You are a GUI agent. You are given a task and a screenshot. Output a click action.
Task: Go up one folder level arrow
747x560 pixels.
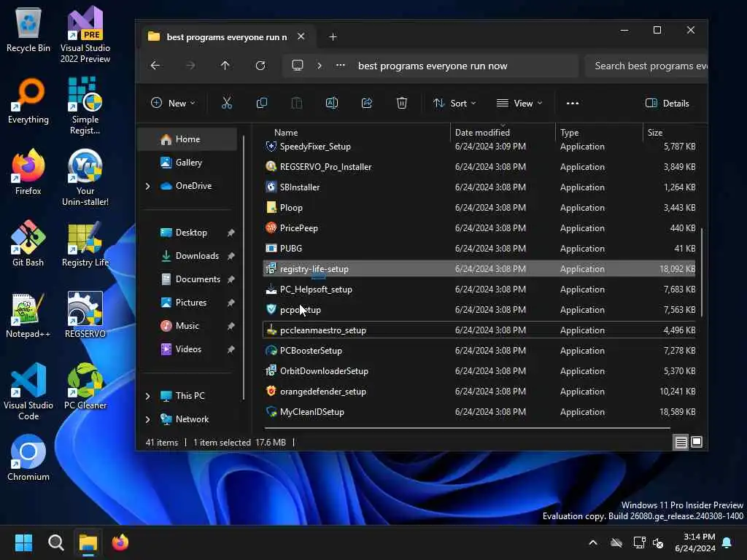click(225, 65)
